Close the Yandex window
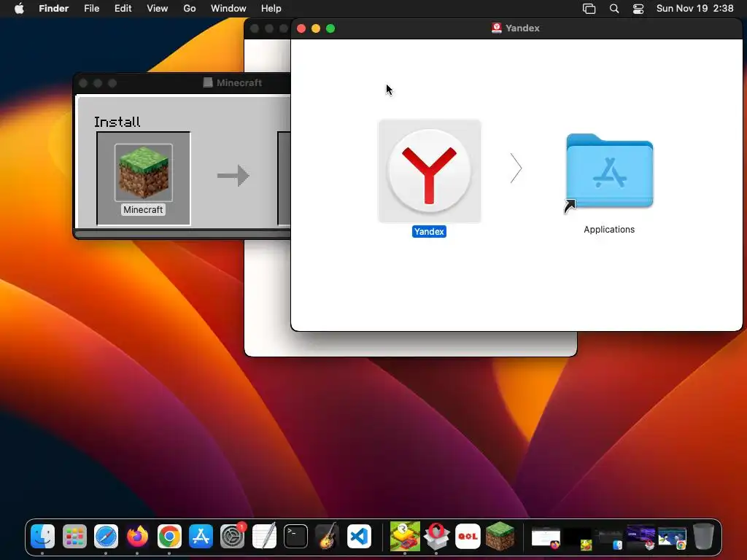This screenshot has height=560, width=747. 301,28
